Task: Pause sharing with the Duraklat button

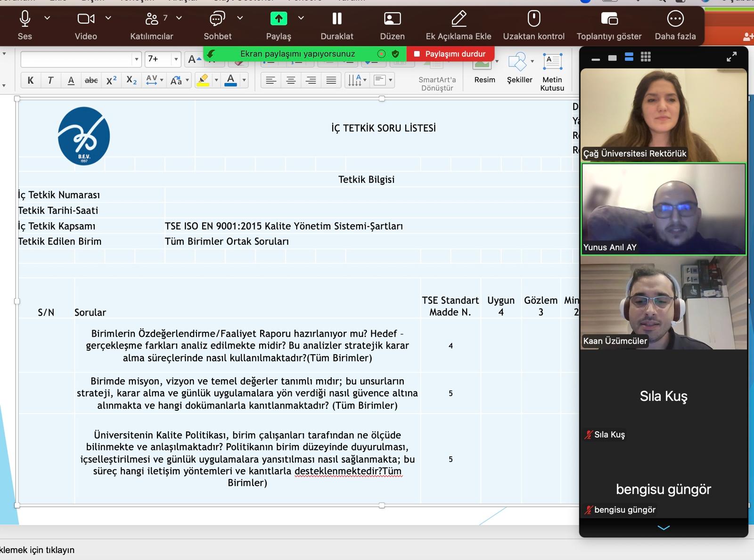Action: 336,19
